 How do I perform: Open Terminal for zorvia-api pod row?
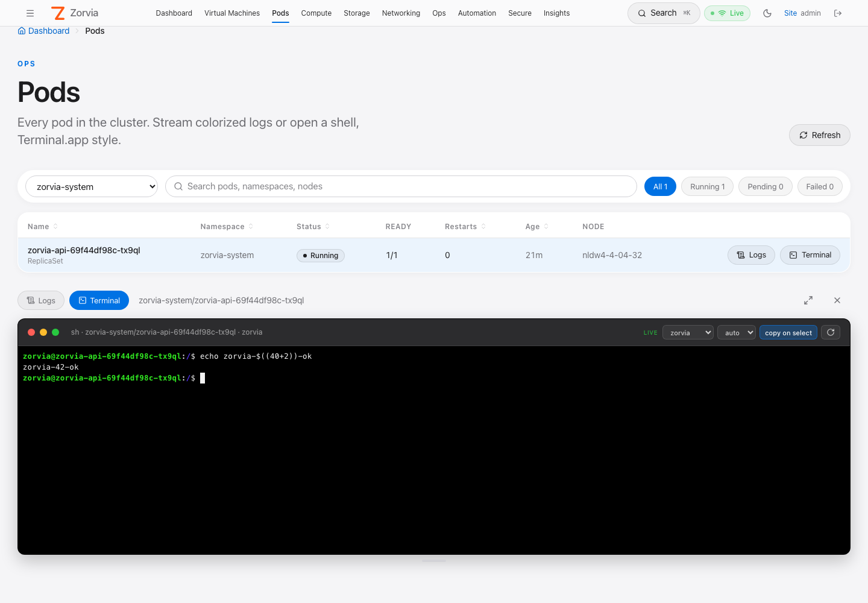tap(810, 255)
